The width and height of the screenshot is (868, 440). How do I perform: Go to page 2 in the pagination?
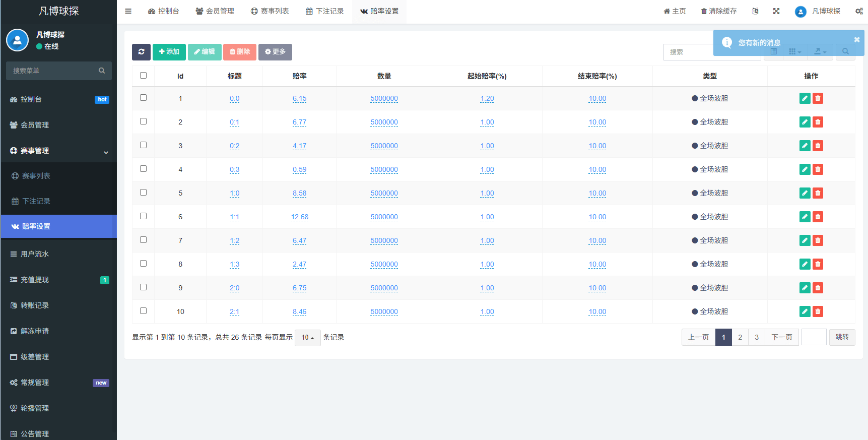click(x=740, y=337)
